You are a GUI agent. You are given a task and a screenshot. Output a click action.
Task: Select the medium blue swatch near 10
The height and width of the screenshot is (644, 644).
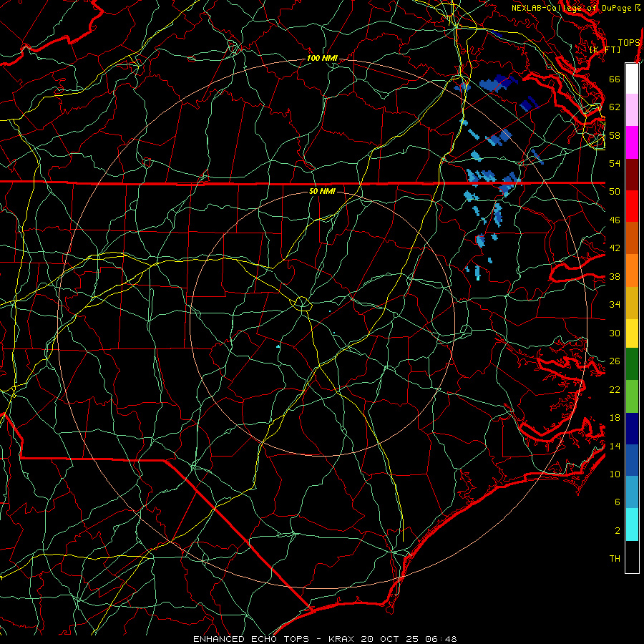(632, 460)
